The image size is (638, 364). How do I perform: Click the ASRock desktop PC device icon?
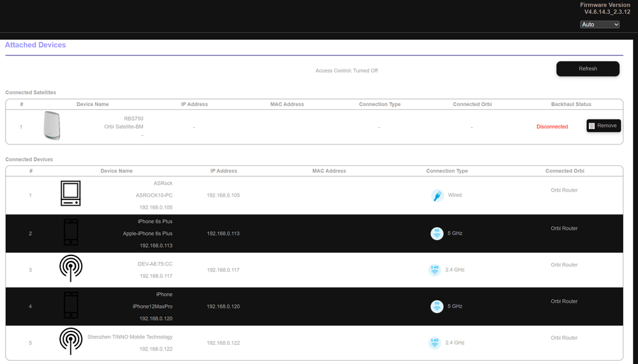tap(70, 193)
